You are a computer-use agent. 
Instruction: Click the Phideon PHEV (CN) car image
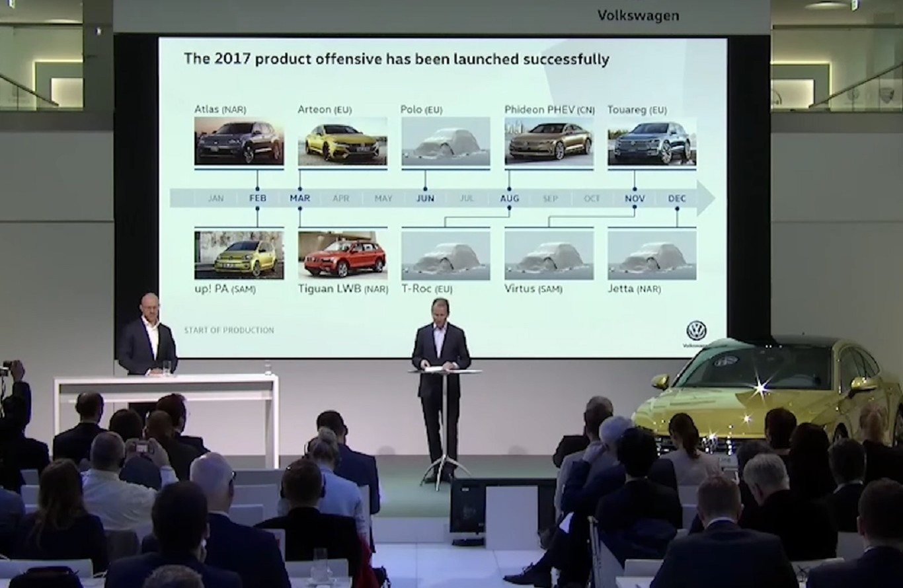pos(549,141)
